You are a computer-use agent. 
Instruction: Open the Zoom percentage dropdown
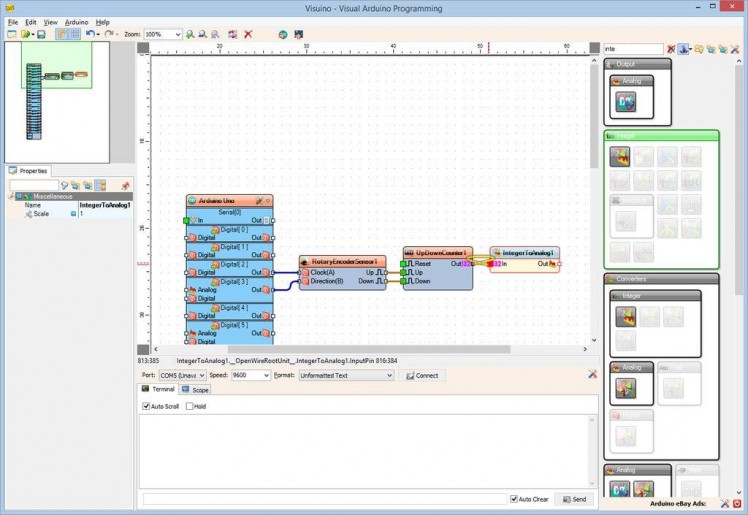tap(177, 34)
